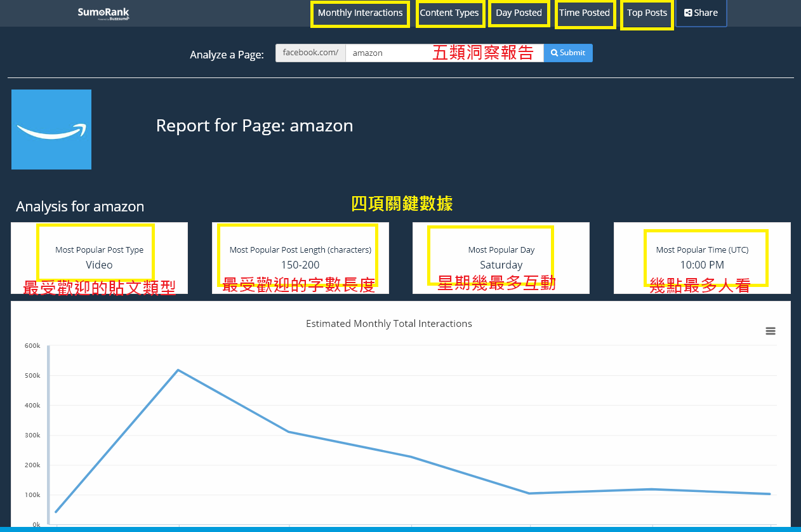Screen dimensions: 801x532
Task: Click the Most Popular Time (UTC) card
Action: (x=702, y=258)
